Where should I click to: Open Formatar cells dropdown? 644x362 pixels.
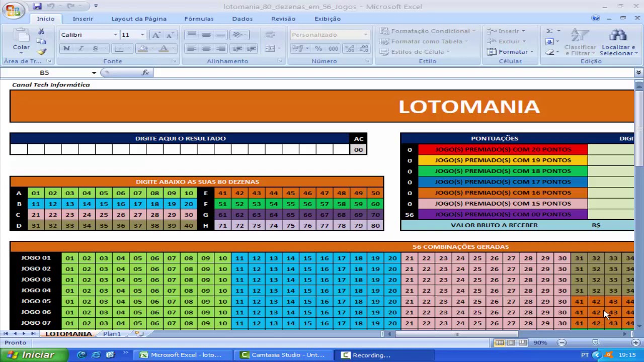coord(510,52)
